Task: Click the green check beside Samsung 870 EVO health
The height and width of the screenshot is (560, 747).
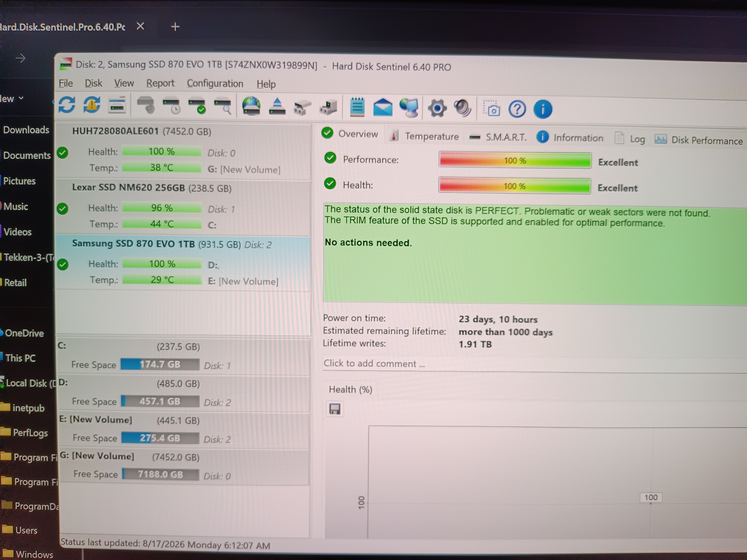Action: coord(63,265)
